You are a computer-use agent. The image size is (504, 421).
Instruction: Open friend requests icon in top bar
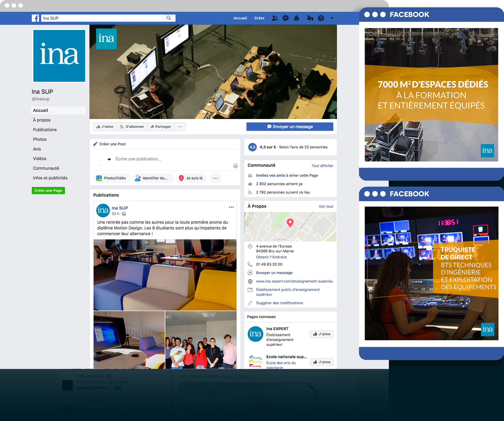click(x=275, y=18)
